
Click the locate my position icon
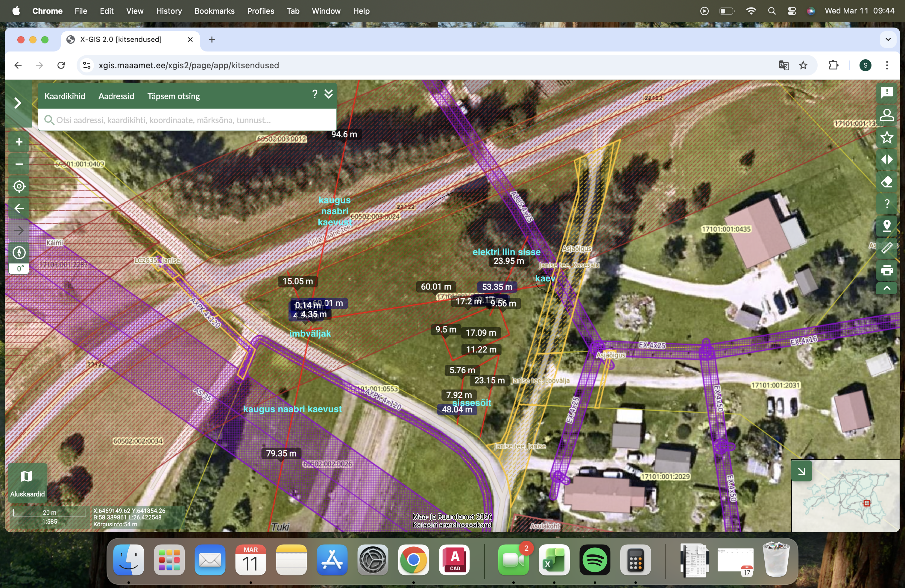click(x=19, y=186)
